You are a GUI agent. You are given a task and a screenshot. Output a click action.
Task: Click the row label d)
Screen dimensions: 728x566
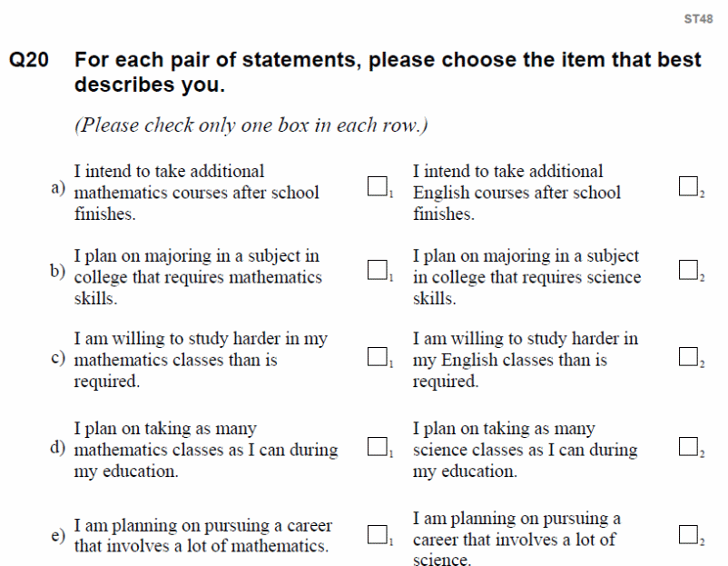pos(59,448)
